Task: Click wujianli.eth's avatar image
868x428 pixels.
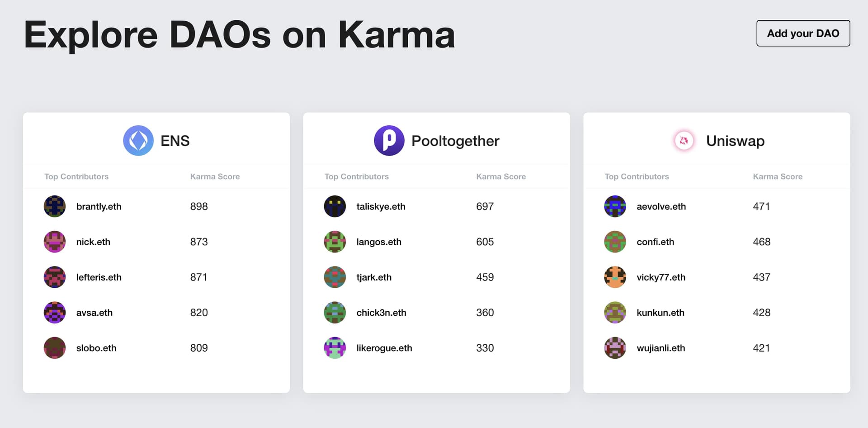Action: coord(615,348)
